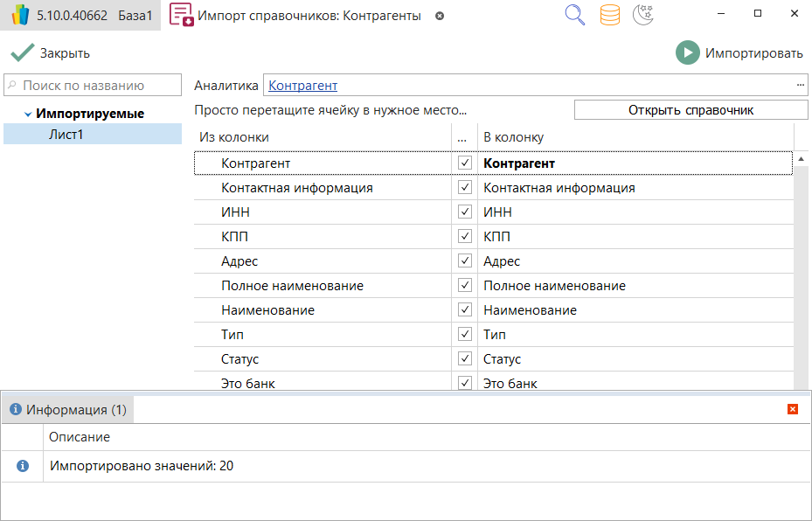Uncheck the ИНН column mapping checkbox
812x521 pixels.
[465, 212]
